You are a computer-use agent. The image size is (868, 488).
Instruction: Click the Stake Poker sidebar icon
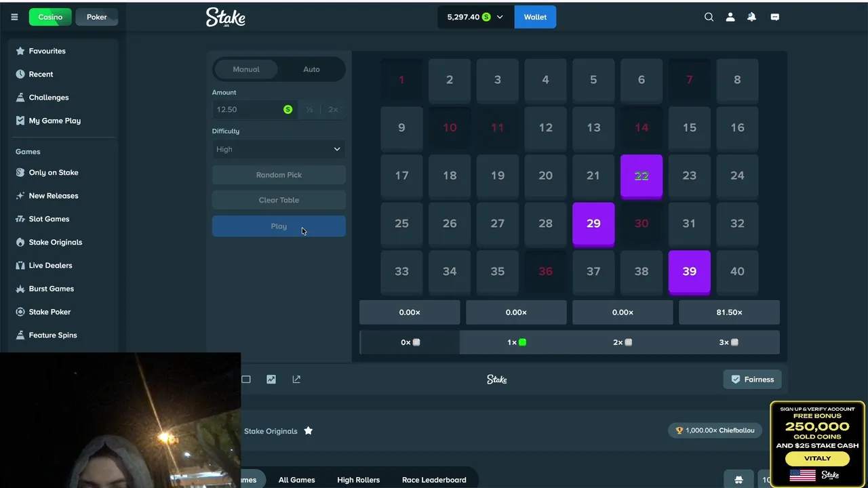point(20,312)
